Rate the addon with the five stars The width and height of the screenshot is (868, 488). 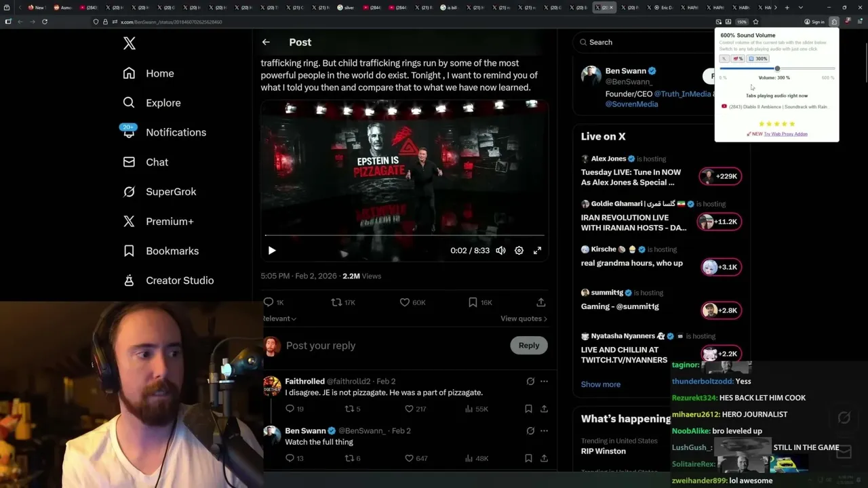point(777,124)
